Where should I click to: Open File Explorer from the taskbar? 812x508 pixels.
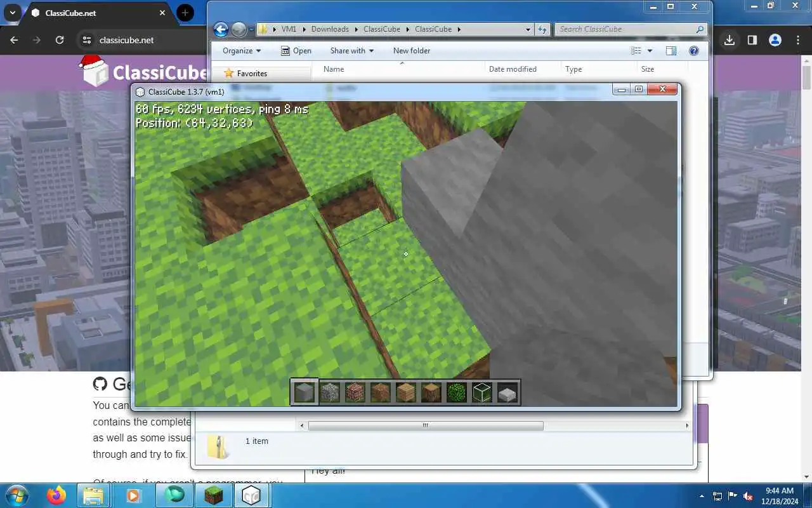[93, 495]
